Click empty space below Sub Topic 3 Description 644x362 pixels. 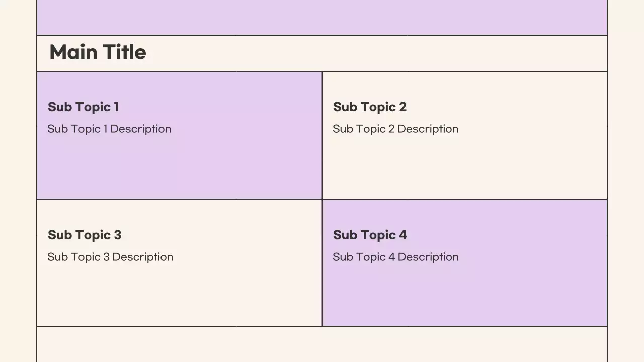tap(179, 297)
